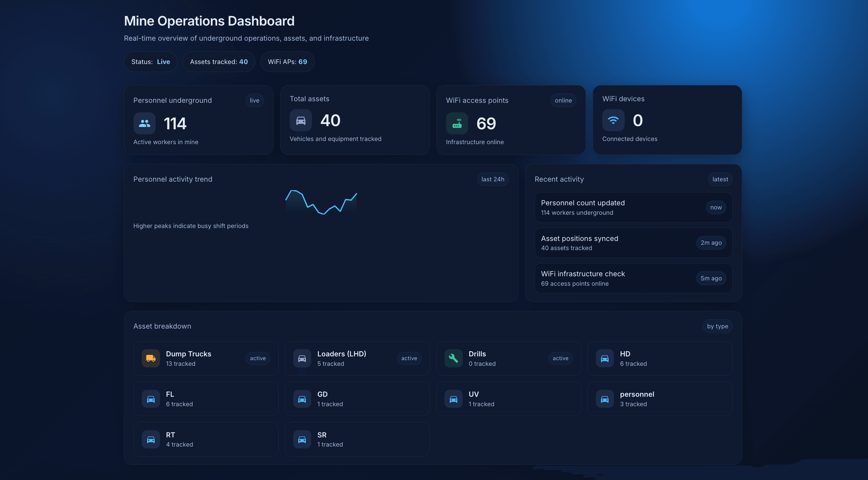This screenshot has height=480, width=868.
Task: Open the latest filter on Recent activity
Action: [x=720, y=179]
